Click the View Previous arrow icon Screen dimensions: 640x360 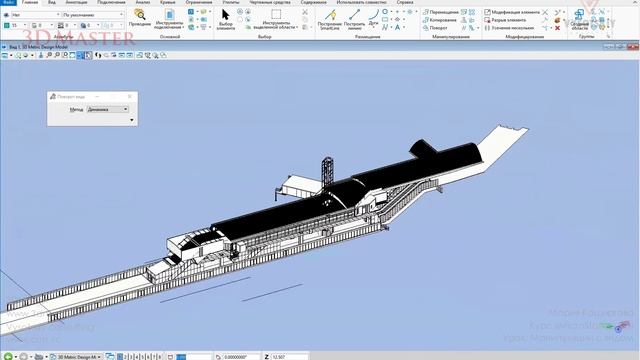[x=122, y=55]
